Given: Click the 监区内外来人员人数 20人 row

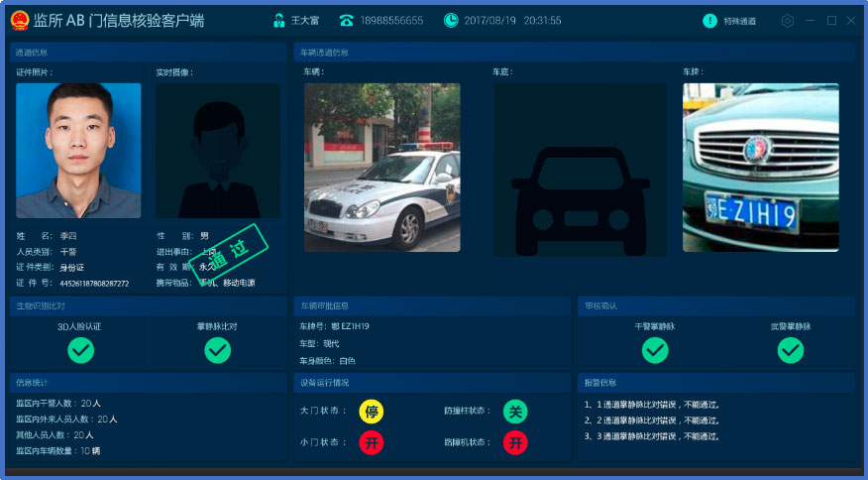Looking at the screenshot, I should [66, 420].
